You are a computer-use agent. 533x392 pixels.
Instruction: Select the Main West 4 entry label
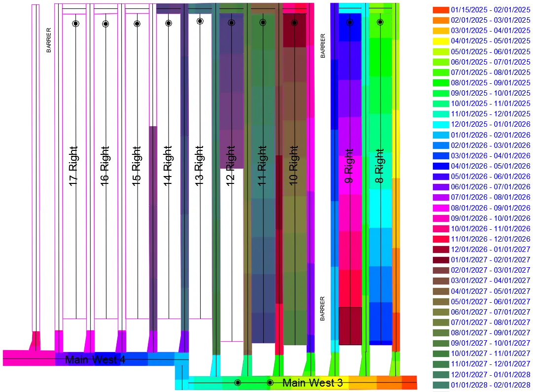[x=97, y=359]
